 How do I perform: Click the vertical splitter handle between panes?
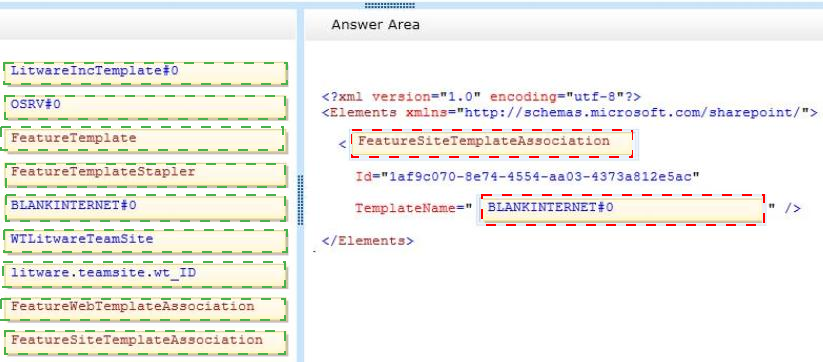click(x=300, y=200)
